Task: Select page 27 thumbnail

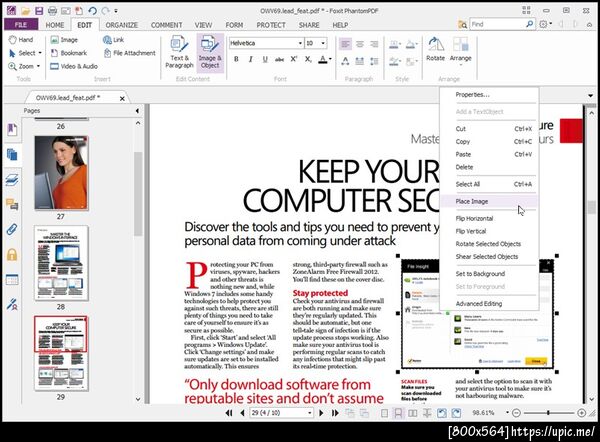Action: tap(61, 173)
